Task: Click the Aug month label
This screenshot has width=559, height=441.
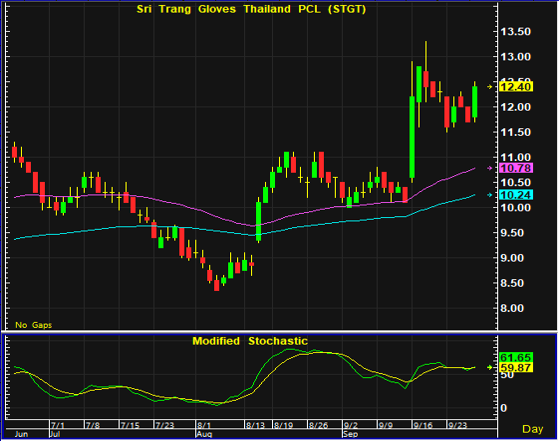Action: (204, 434)
